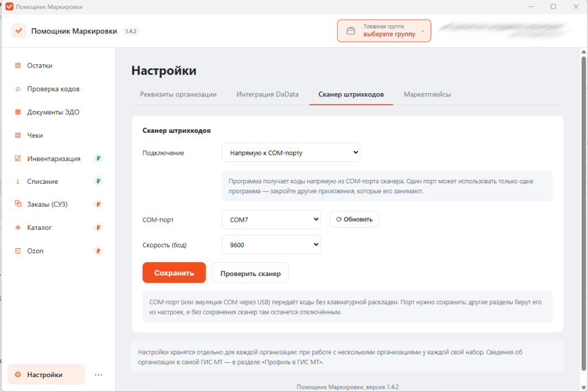Click the scrollbar down arrow
Screen dimensions: 588x392
tap(583, 387)
